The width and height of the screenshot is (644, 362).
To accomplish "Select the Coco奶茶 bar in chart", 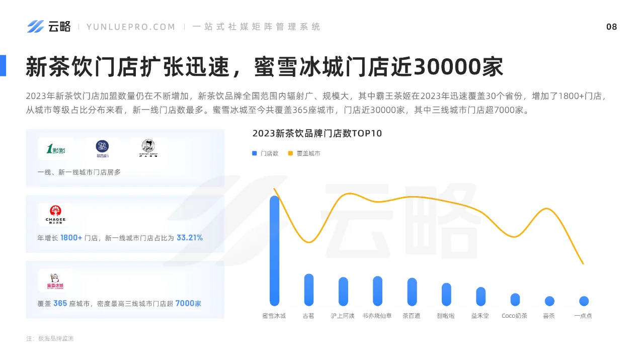I will (515, 300).
